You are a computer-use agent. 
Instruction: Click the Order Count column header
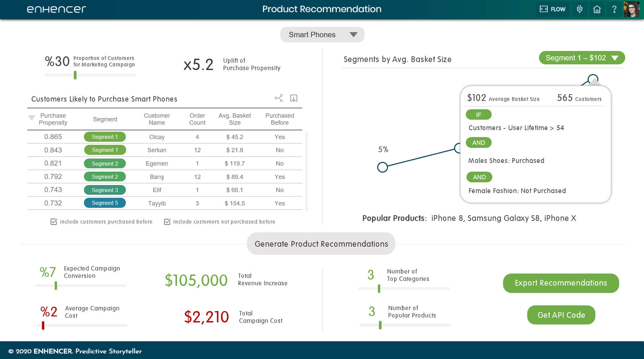click(x=197, y=119)
